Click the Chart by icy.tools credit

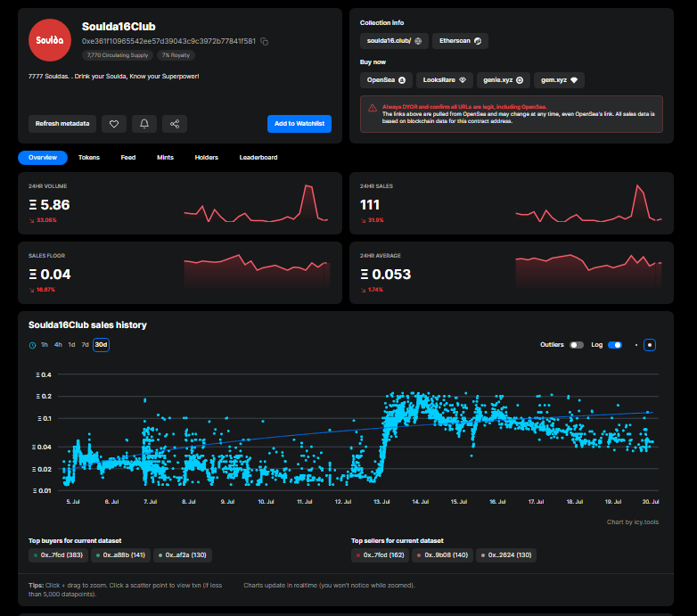(x=633, y=522)
